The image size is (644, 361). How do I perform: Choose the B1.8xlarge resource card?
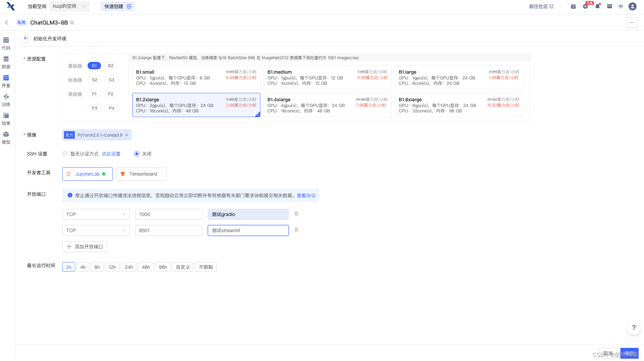[x=459, y=105]
